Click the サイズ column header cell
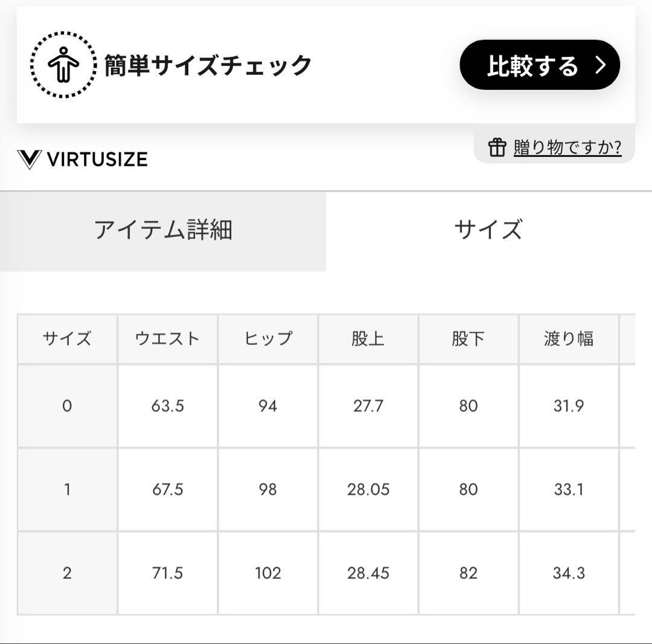652x644 pixels. (66, 338)
